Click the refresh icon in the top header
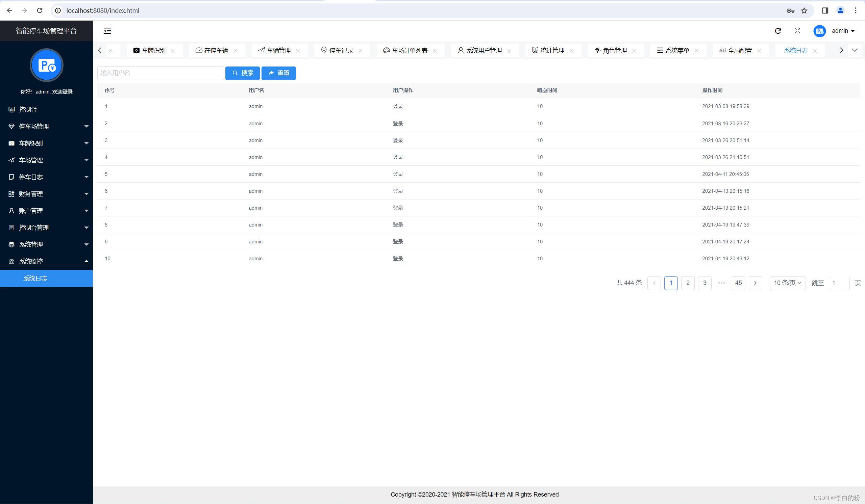This screenshot has height=504, width=865. point(778,31)
